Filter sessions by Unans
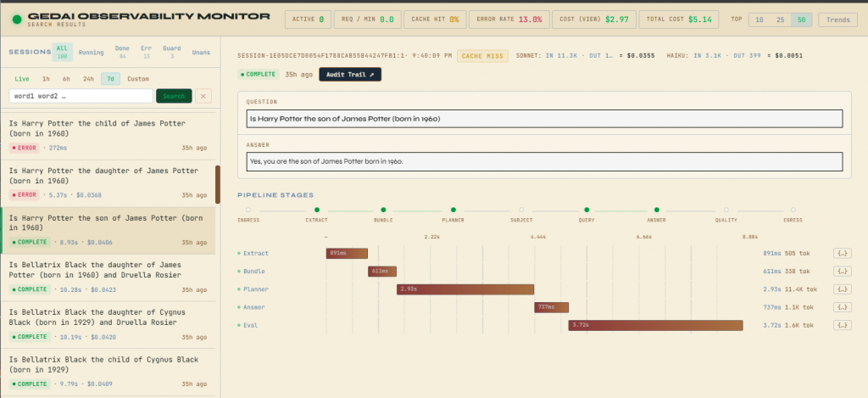Screen dimensions: 868x398 (x=201, y=53)
